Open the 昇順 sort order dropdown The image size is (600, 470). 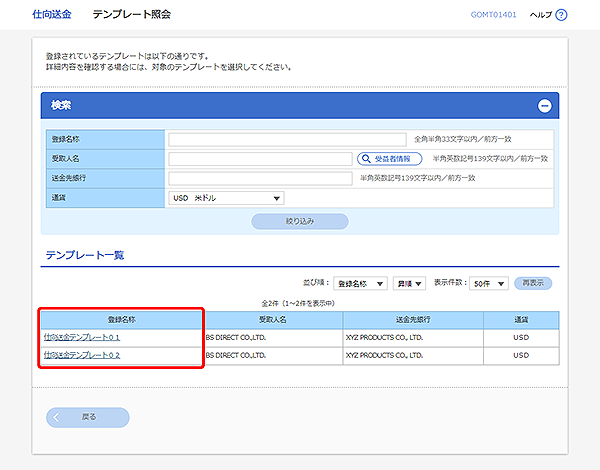pyautogui.click(x=409, y=284)
